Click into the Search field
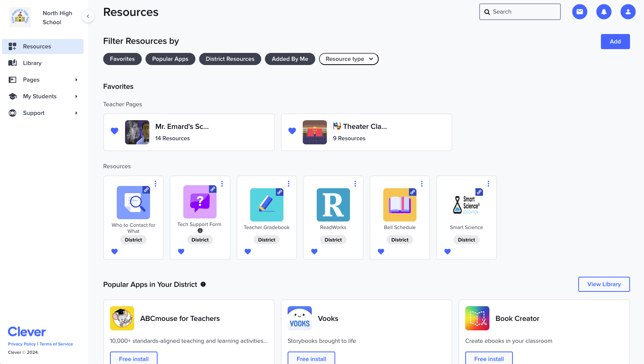This screenshot has height=364, width=644. point(523,12)
